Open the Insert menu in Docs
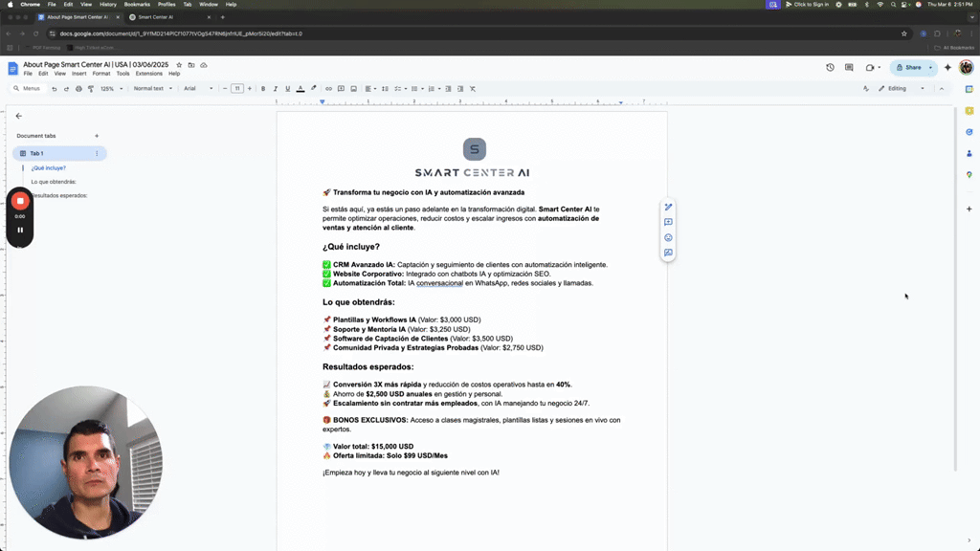Image resolution: width=980 pixels, height=551 pixels. pyautogui.click(x=78, y=74)
